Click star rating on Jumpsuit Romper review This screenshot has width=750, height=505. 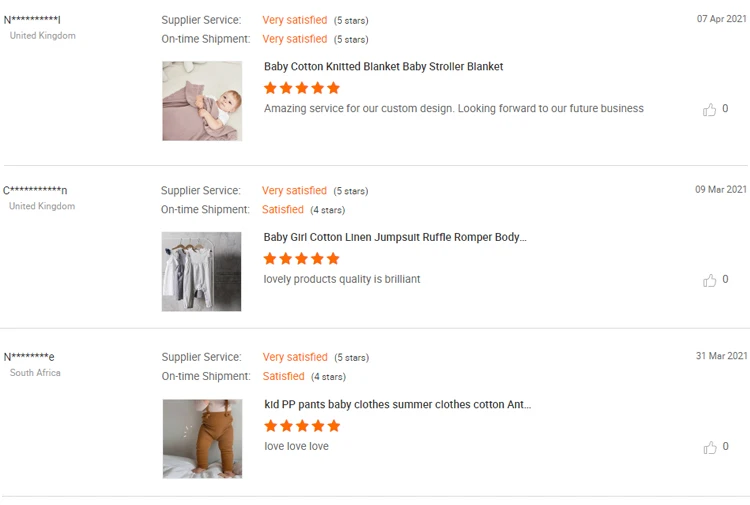pos(302,259)
